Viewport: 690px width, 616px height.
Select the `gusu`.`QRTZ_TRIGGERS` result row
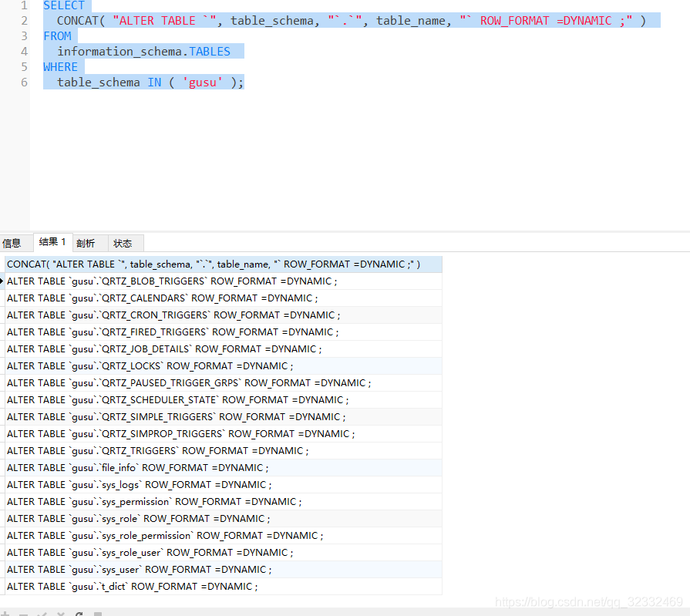point(224,451)
